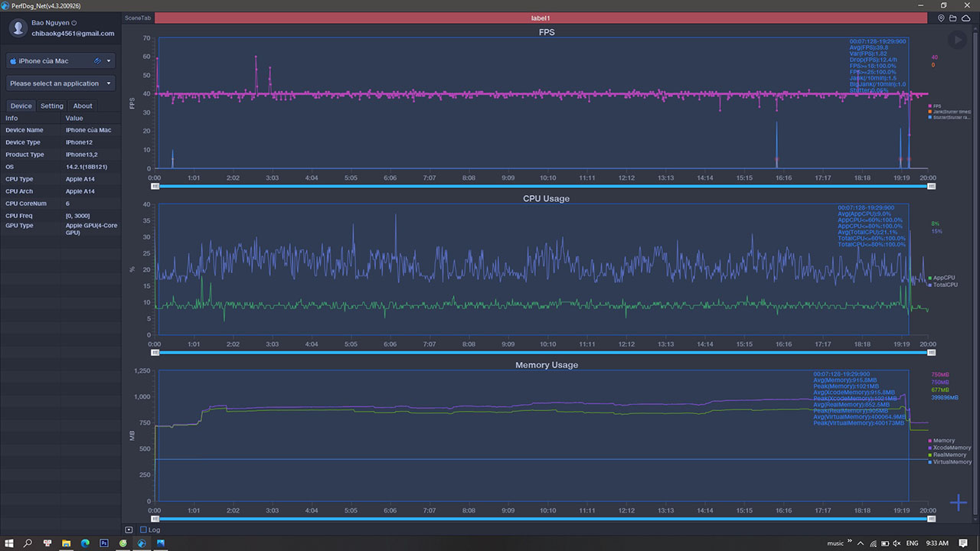This screenshot has height=551, width=980.
Task: Click the FPS chart range slider left handle
Action: click(x=155, y=185)
